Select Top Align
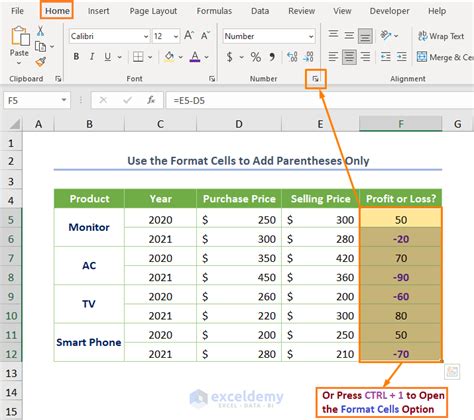This screenshot has height=420, width=474. (x=333, y=35)
